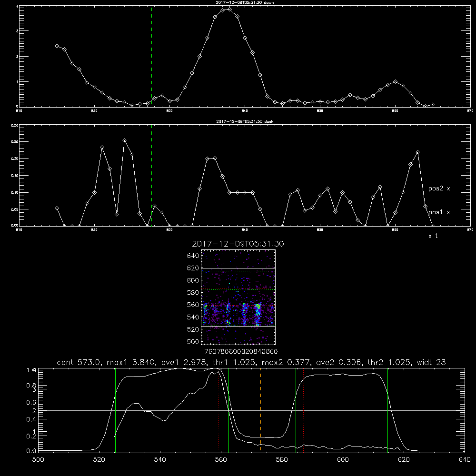
Task: Click the 'max2 0.377' value
Action: (x=285, y=362)
